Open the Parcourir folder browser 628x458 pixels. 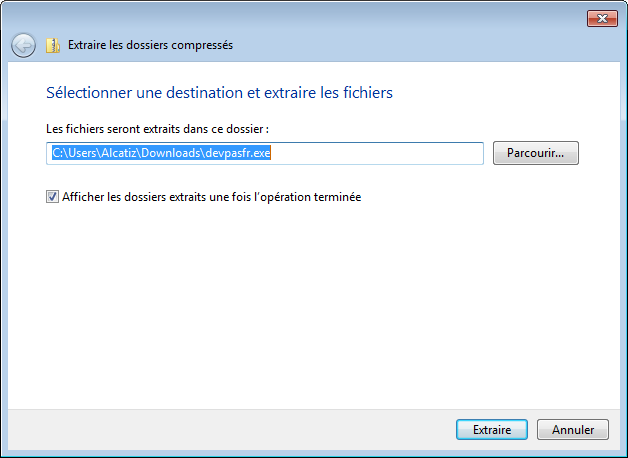[x=535, y=153]
